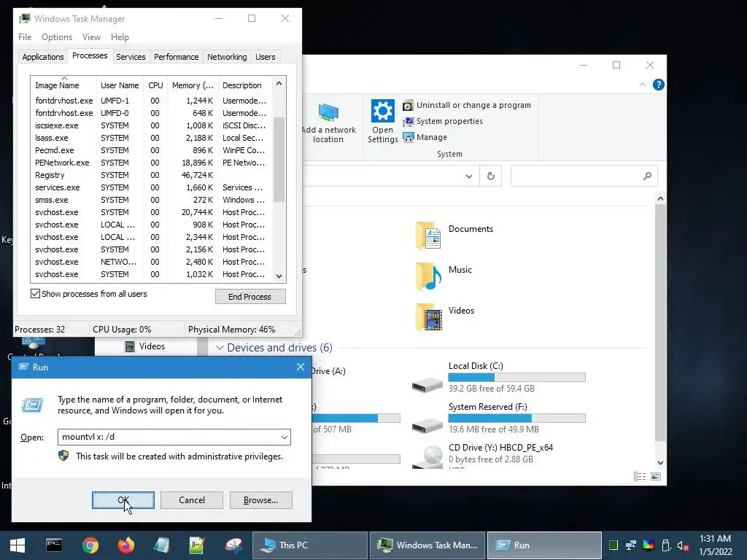Launch Google Chrome from the taskbar
Screen dimensions: 747x560
pos(90,545)
